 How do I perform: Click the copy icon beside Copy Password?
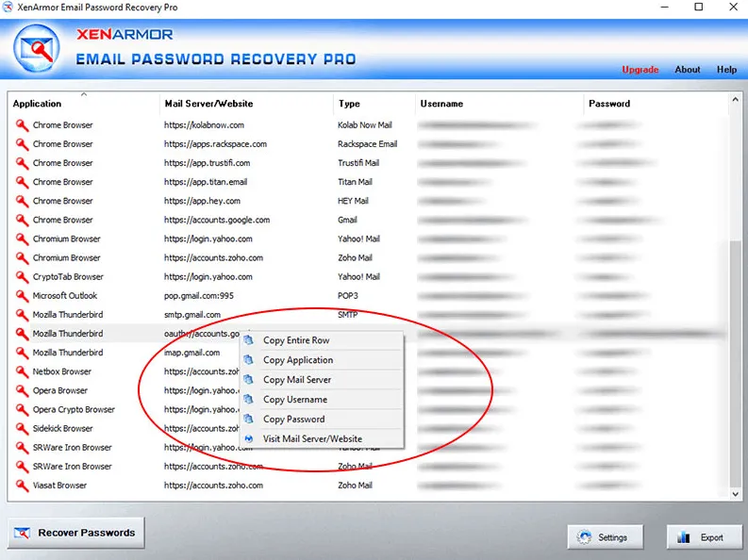(249, 420)
